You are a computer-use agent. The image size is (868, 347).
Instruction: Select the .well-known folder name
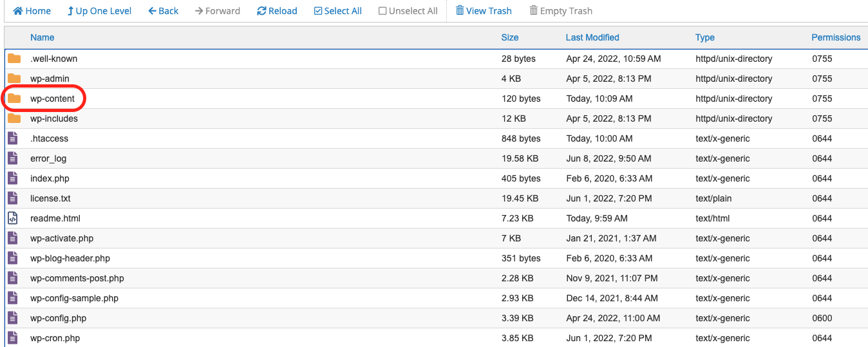[53, 59]
